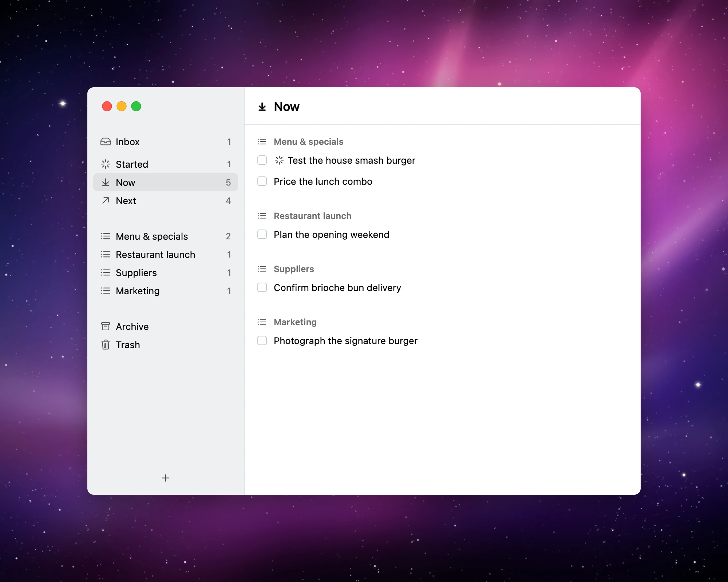Open the Restaurant launch section heading
The width and height of the screenshot is (728, 582).
tap(312, 216)
